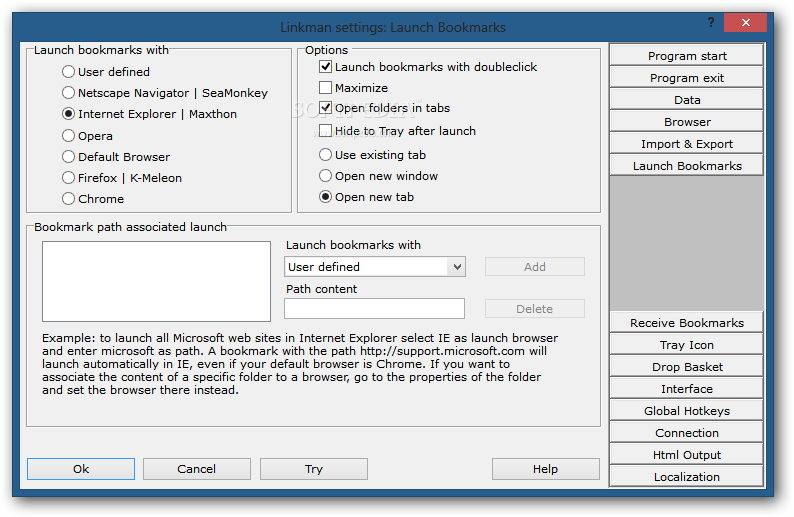Go to the Connection settings page
This screenshot has width=794, height=517.
click(687, 433)
